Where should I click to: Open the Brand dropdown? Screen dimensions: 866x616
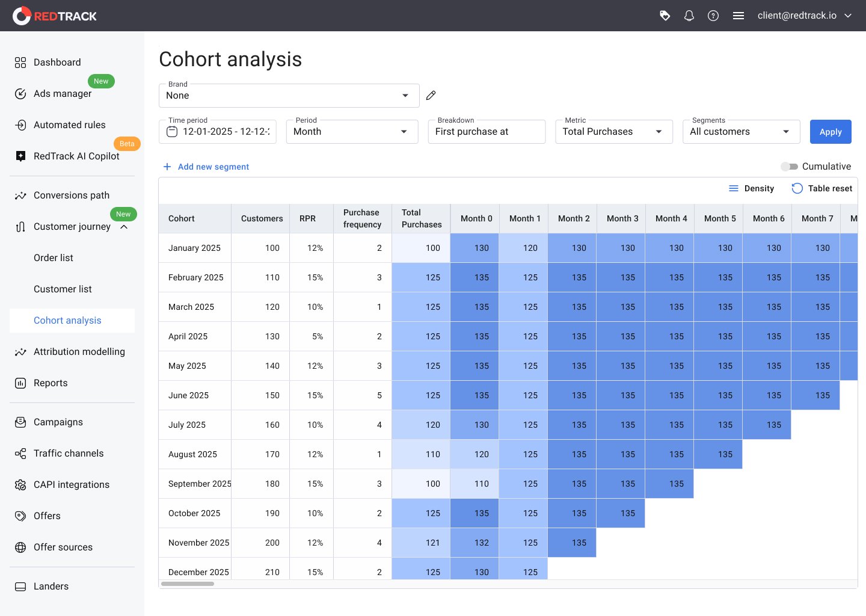pyautogui.click(x=289, y=96)
